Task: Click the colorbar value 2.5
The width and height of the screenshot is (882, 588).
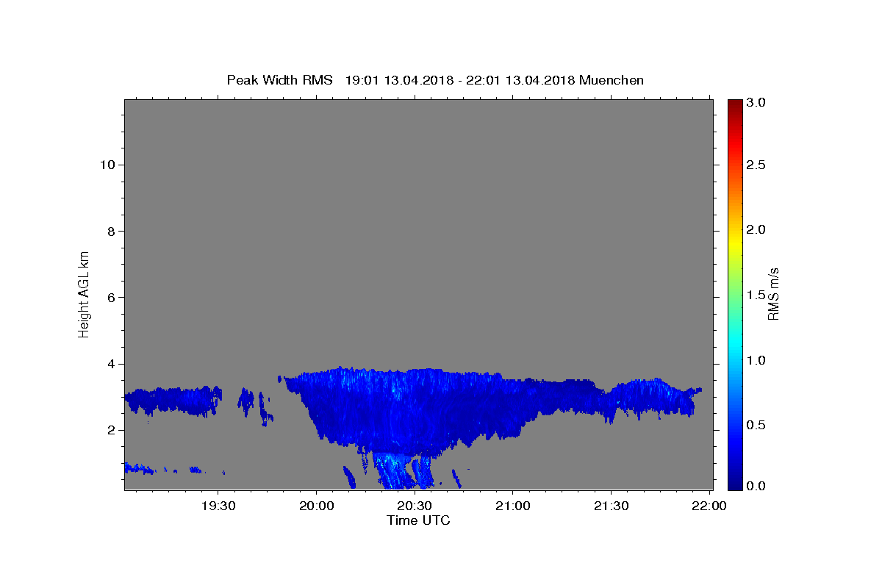Action: [757, 165]
